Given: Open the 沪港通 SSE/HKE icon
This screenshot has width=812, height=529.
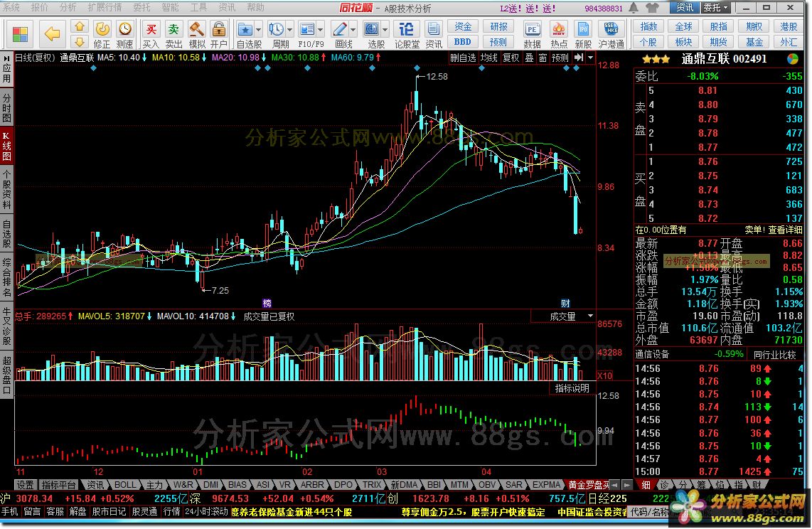Looking at the screenshot, I should pyautogui.click(x=611, y=29).
